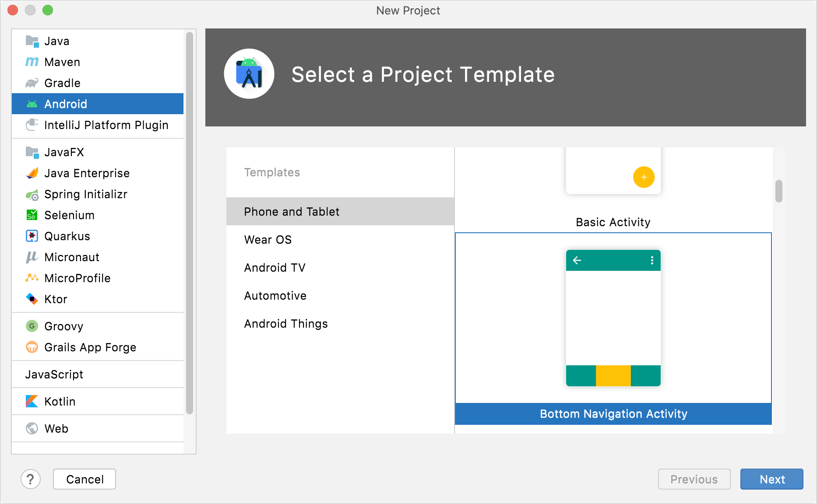This screenshot has height=504, width=817.
Task: Click the Grails App Forge icon
Action: tap(32, 347)
